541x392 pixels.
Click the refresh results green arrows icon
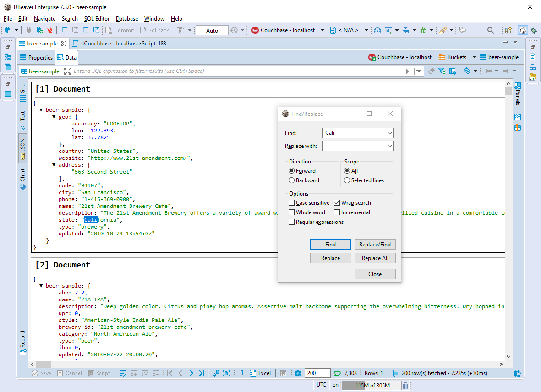coord(337,373)
